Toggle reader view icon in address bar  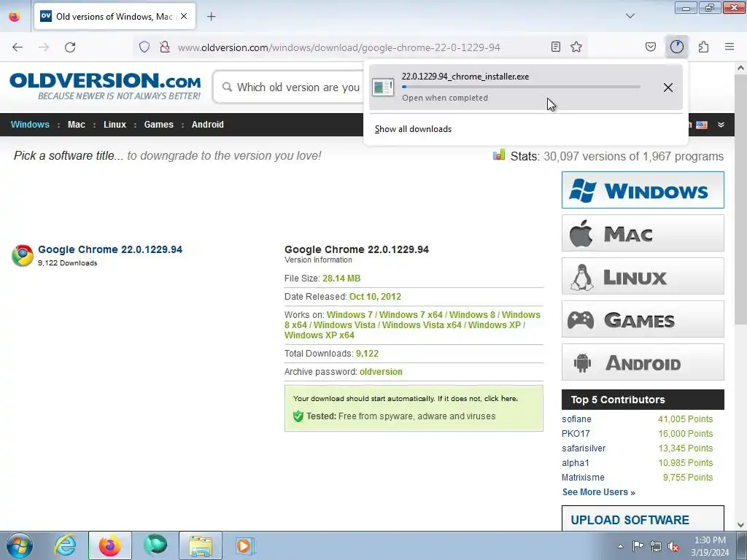point(555,47)
